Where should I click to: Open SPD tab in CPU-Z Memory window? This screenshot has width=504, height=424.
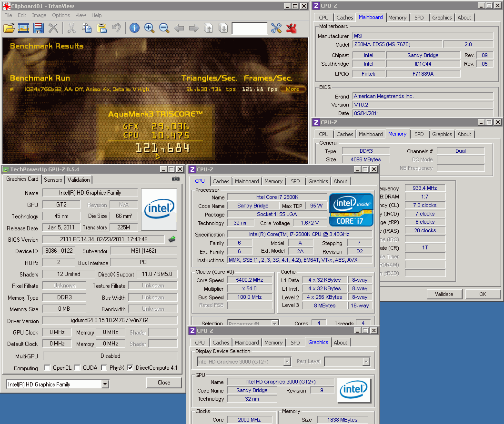[x=419, y=134]
